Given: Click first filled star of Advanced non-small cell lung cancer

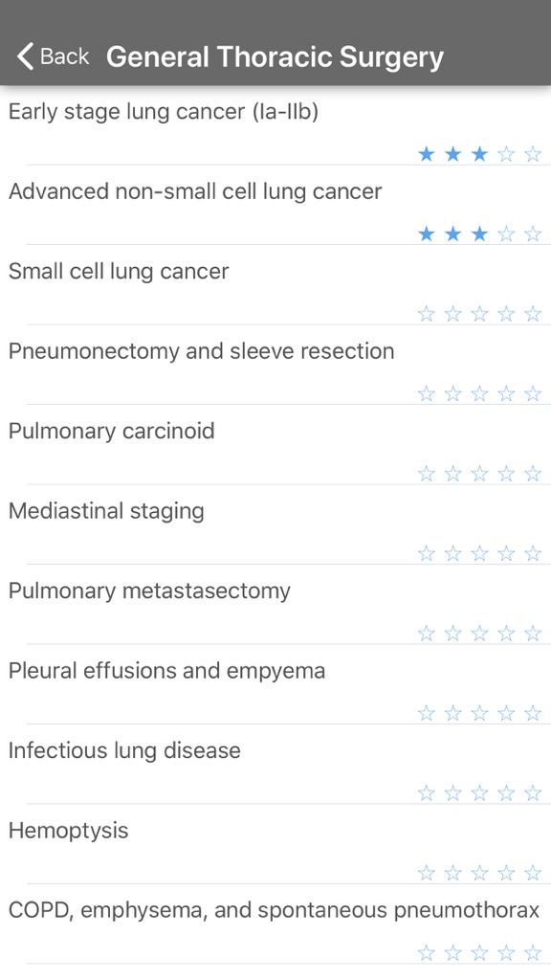Looking at the screenshot, I should 426,234.
